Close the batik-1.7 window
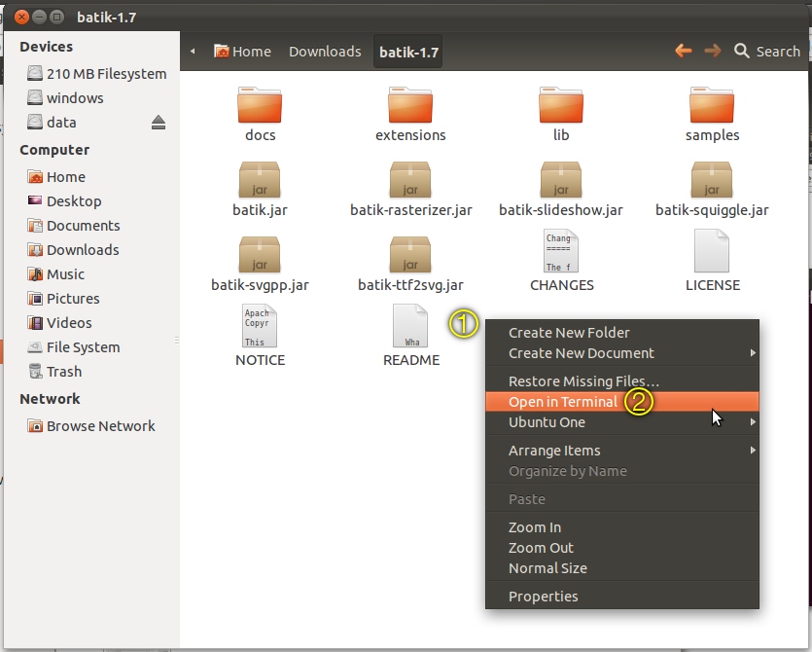This screenshot has width=812, height=652. coord(21,18)
